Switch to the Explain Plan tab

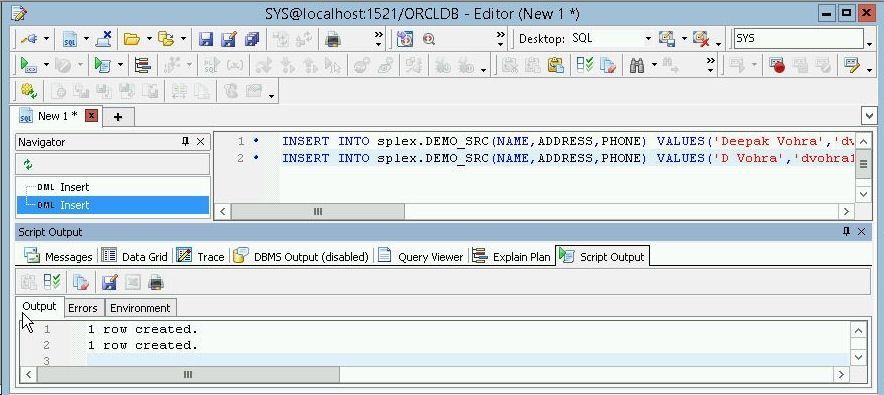511,256
